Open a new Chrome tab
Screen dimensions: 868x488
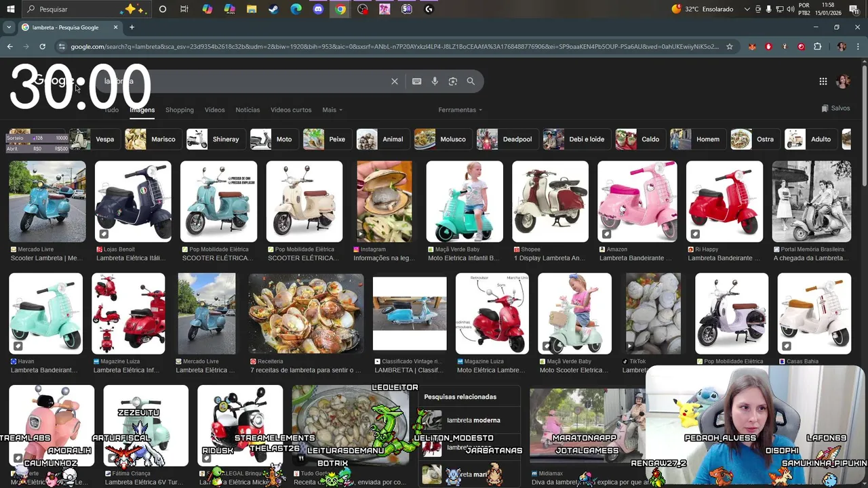coord(132,28)
